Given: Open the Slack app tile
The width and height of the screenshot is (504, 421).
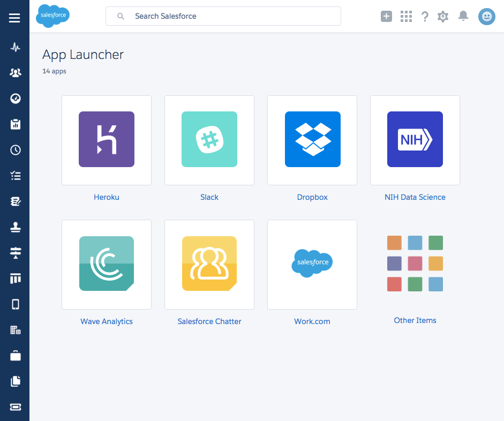Looking at the screenshot, I should pyautogui.click(x=209, y=139).
